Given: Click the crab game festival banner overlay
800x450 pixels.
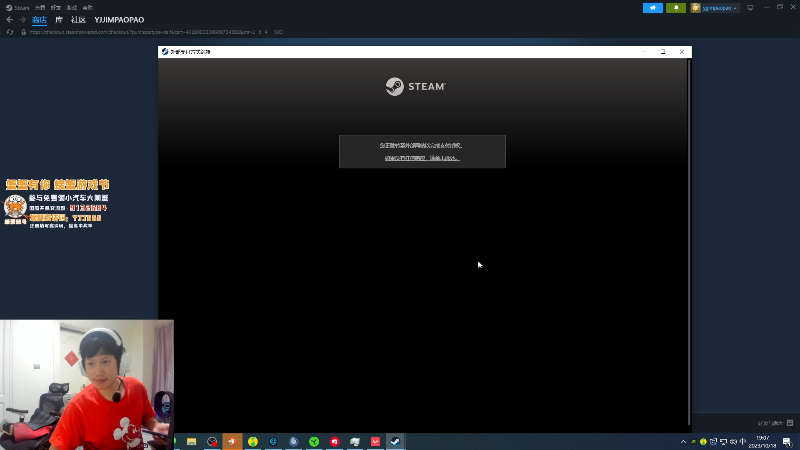Looking at the screenshot, I should (57, 203).
